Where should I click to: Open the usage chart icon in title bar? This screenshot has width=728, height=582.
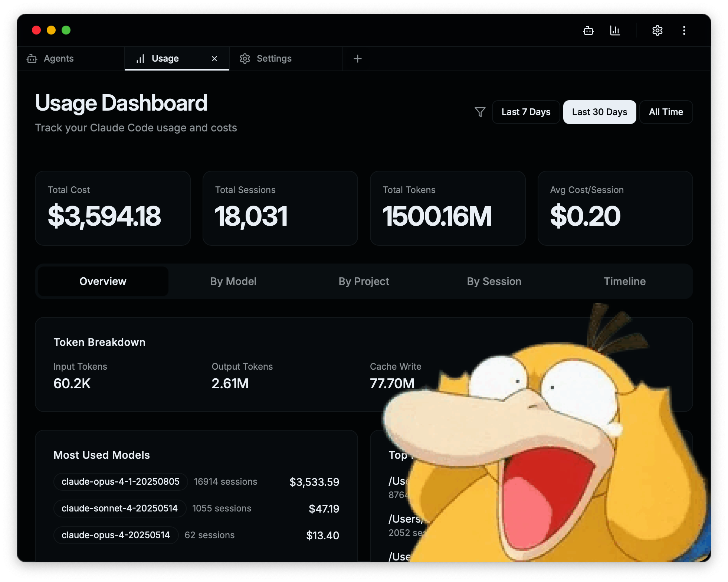[615, 30]
